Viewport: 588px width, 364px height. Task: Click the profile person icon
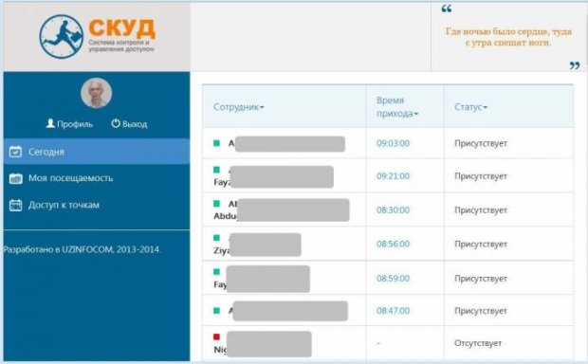50,123
